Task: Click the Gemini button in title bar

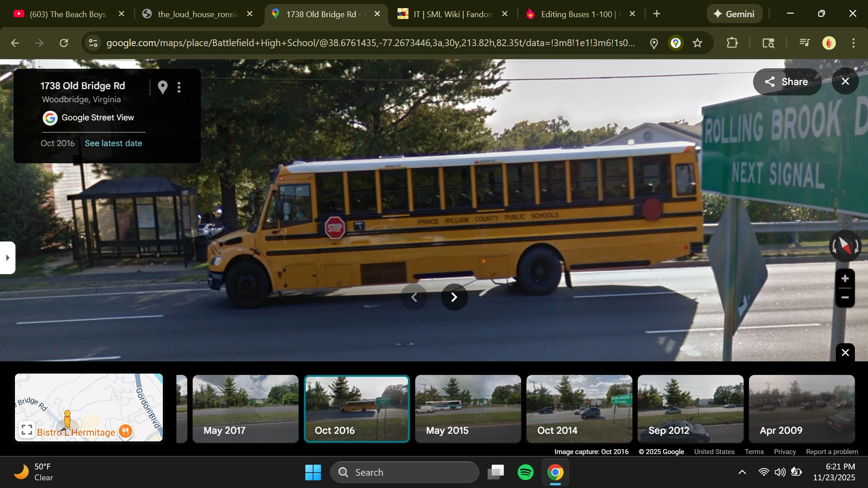Action: [x=734, y=14]
